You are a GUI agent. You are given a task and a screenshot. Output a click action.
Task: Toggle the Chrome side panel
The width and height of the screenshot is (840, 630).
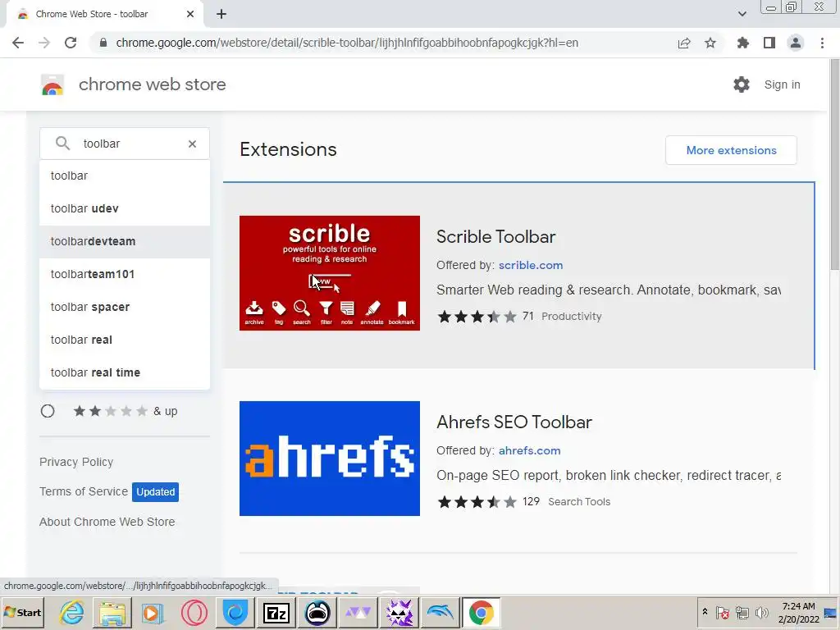pyautogui.click(x=769, y=43)
